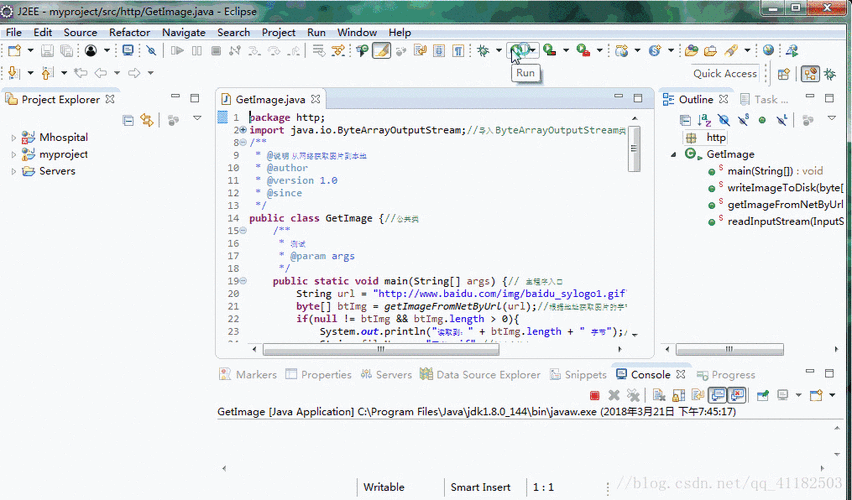This screenshot has width=852, height=500.
Task: Click the Previous Annotation up arrow icon
Action: tap(47, 72)
